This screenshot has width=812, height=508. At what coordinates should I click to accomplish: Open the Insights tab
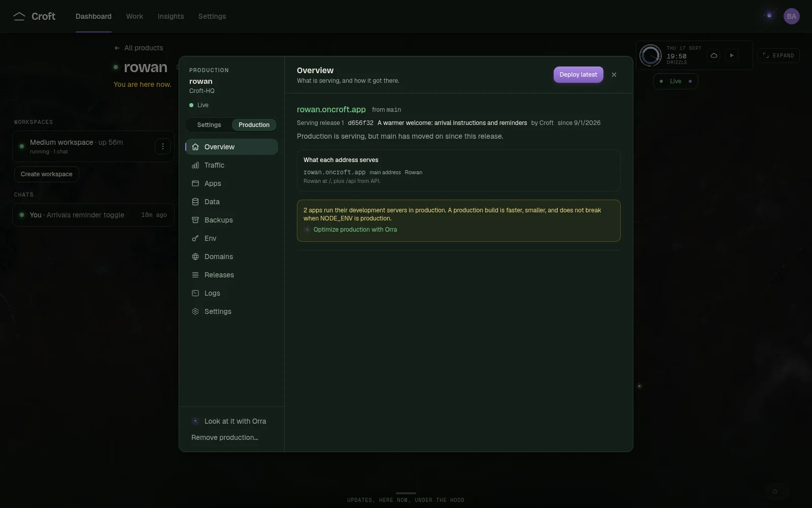click(171, 16)
